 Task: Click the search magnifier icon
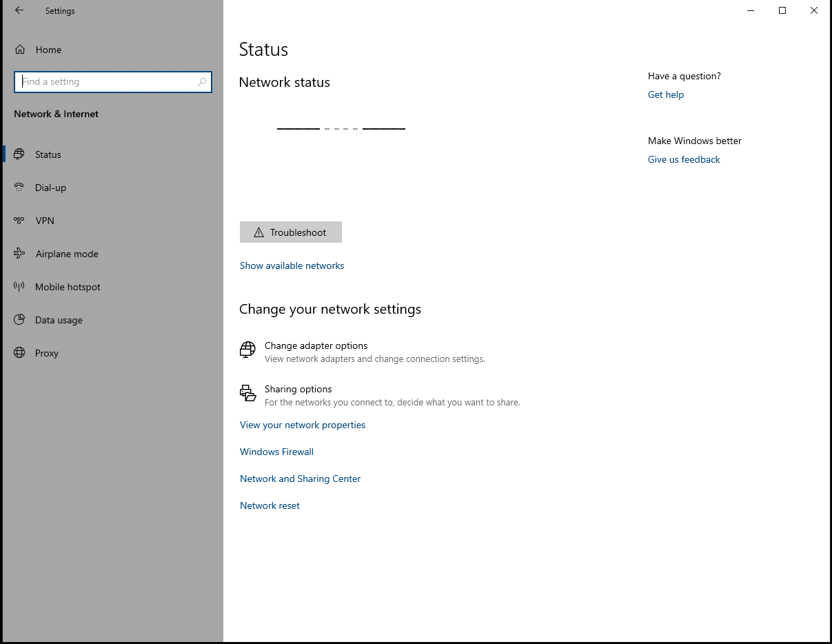pos(202,82)
